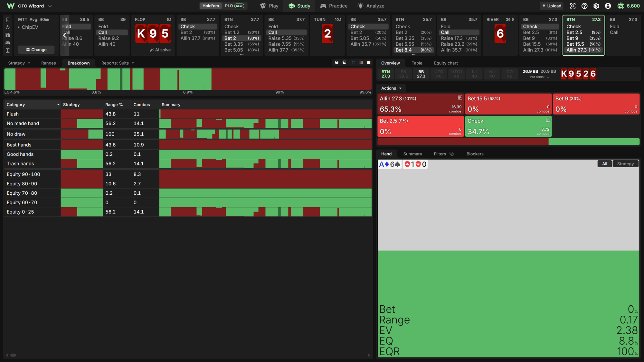Click the Bet 15.5 (58%) action card
Image resolution: width=644 pixels, height=362 pixels.
(x=508, y=104)
